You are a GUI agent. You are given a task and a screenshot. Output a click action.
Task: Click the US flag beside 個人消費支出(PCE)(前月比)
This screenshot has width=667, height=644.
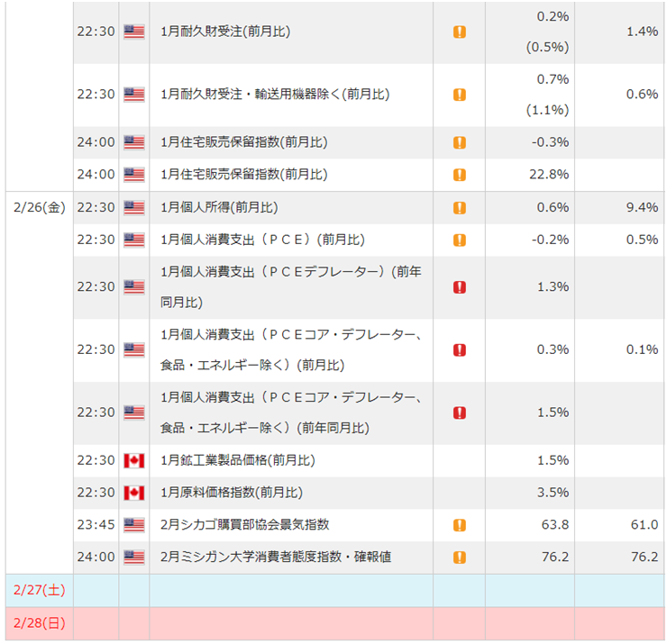point(134,240)
